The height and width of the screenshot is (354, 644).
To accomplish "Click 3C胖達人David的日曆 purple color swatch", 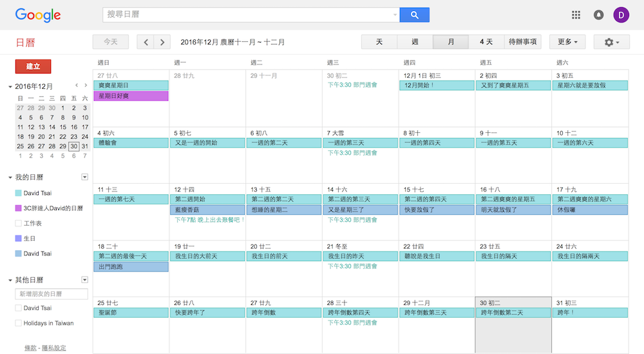I will pos(18,208).
